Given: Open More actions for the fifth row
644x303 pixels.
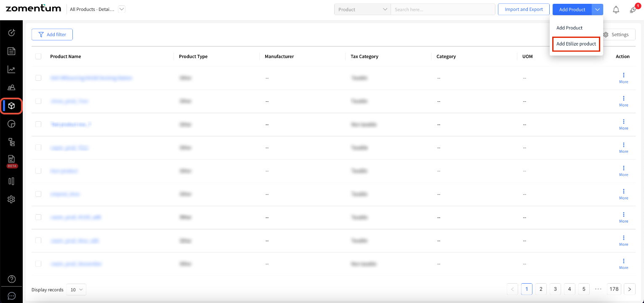Looking at the screenshot, I should 623,171.
